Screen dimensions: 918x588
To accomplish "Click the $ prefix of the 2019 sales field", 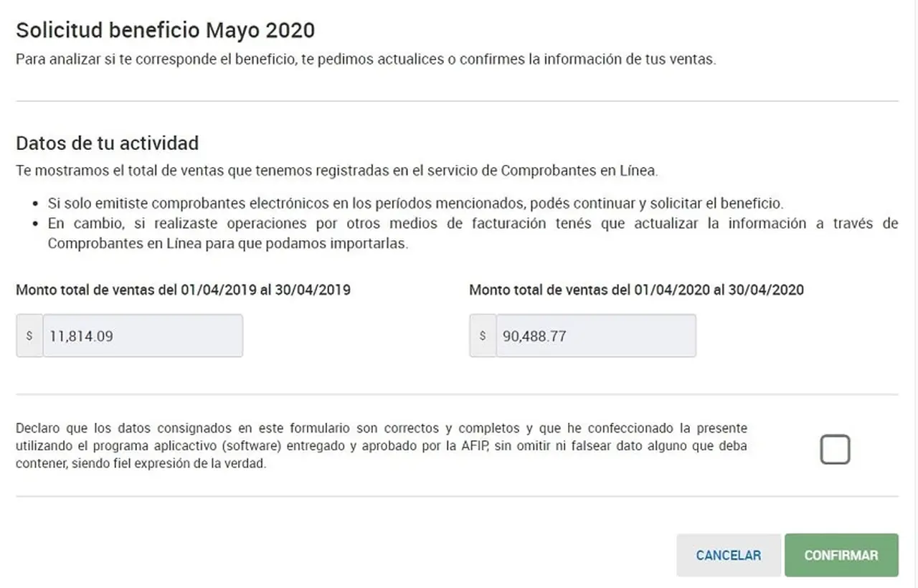I will 29,336.
